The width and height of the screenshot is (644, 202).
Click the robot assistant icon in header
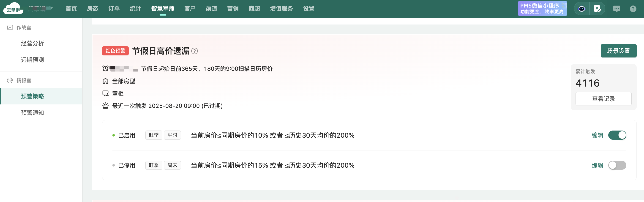[x=581, y=9]
